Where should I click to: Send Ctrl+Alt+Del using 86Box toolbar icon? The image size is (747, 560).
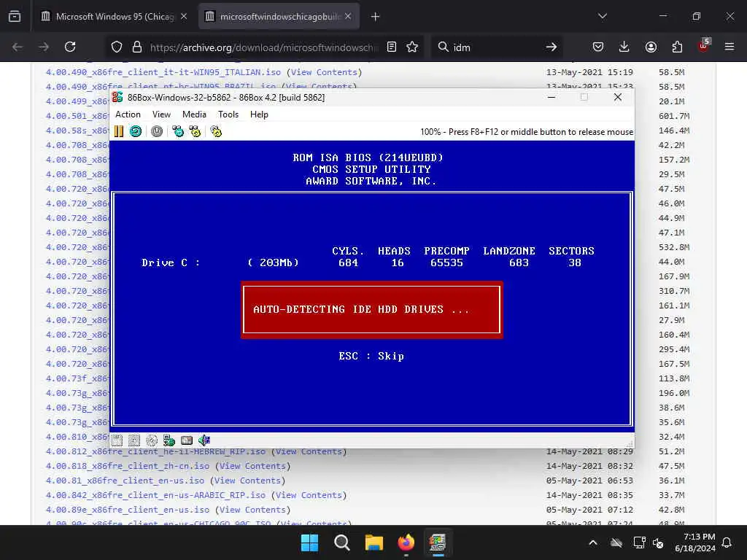point(178,131)
